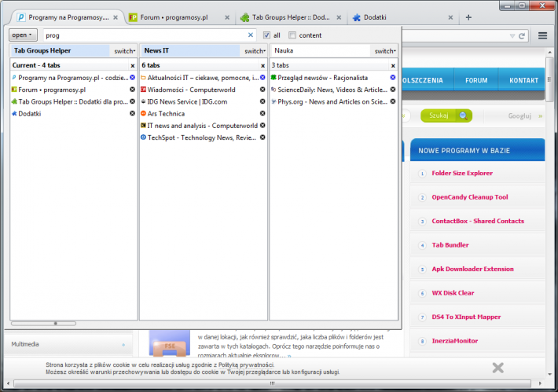Image resolution: width=558 pixels, height=392 pixels.
Task: Close the Programy na Programosy tab
Action: 116,17
